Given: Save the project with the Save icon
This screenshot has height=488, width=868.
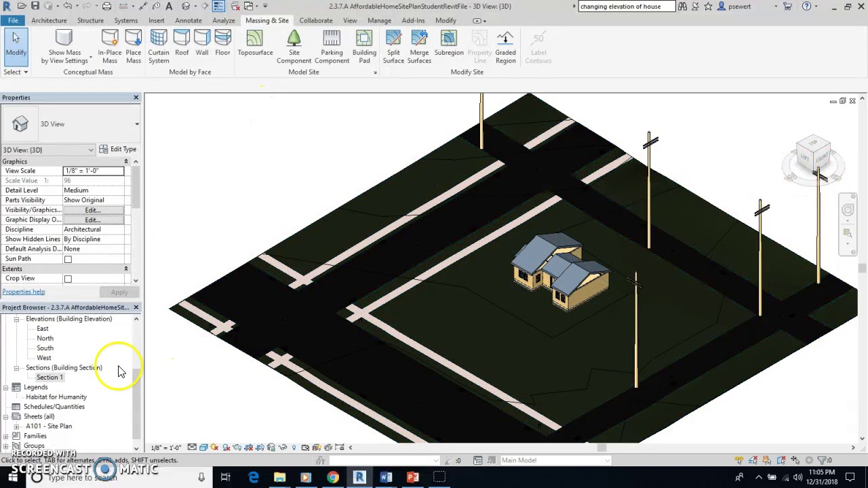Looking at the screenshot, I should tap(37, 6).
